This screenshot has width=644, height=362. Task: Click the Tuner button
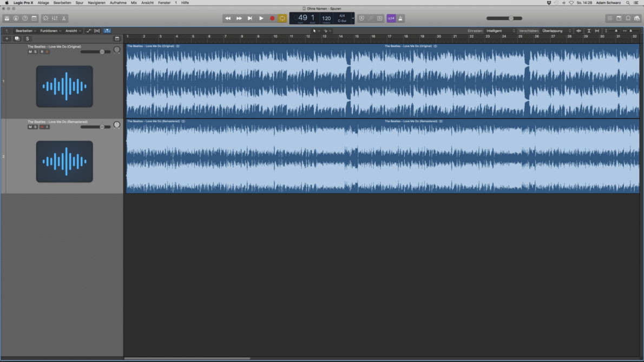pos(371,18)
